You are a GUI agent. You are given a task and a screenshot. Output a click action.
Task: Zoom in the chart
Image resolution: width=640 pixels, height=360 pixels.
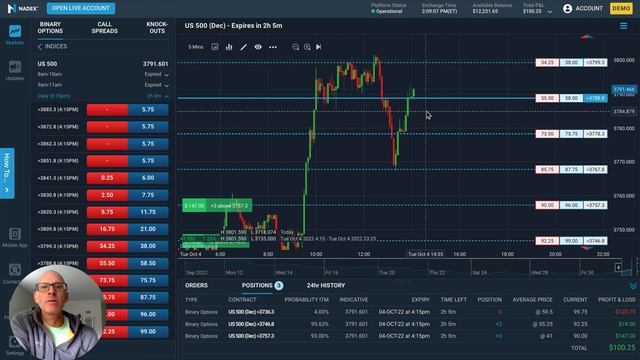[x=307, y=47]
